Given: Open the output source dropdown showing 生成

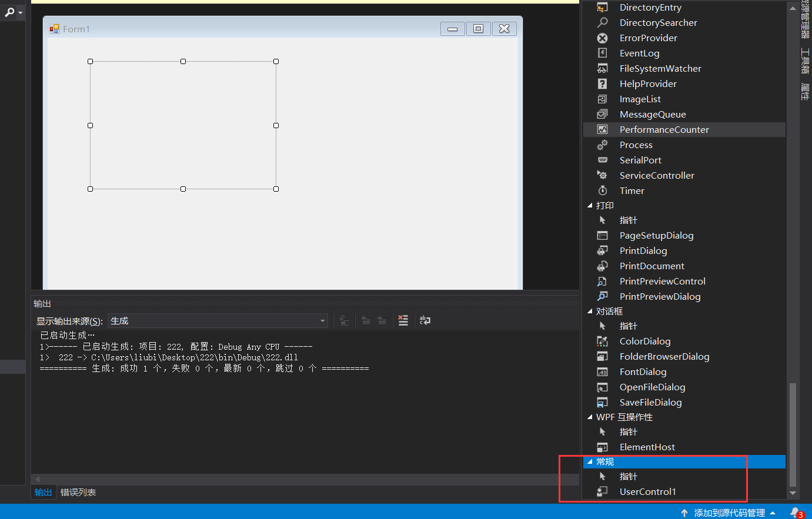Looking at the screenshot, I should [218, 321].
